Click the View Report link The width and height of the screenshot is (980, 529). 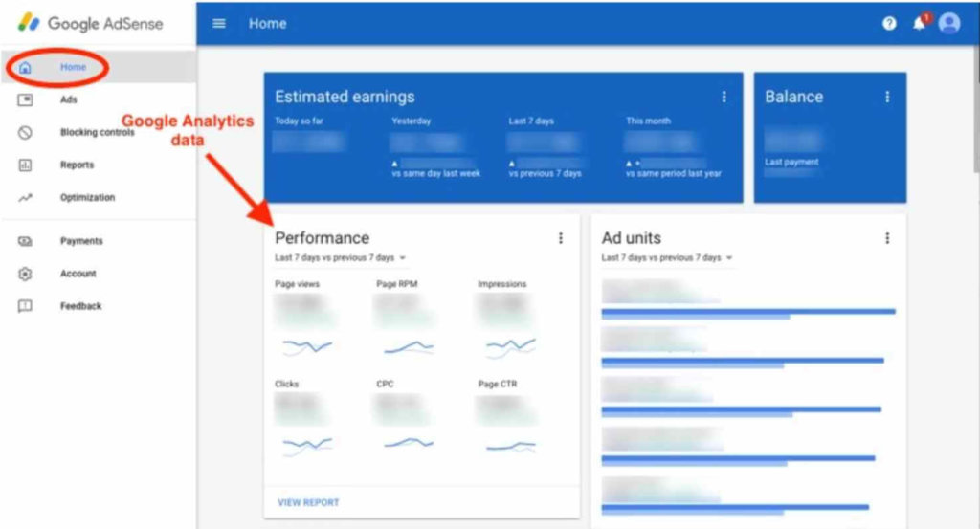[308, 502]
